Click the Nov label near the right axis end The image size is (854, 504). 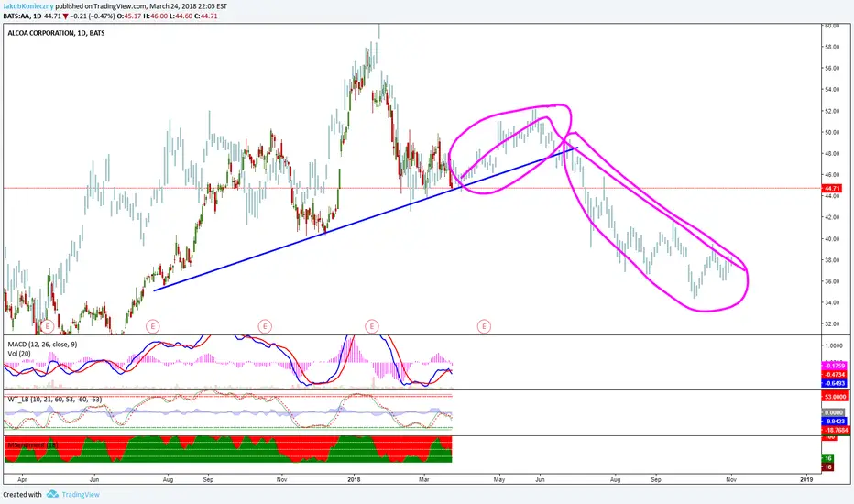pos(731,480)
